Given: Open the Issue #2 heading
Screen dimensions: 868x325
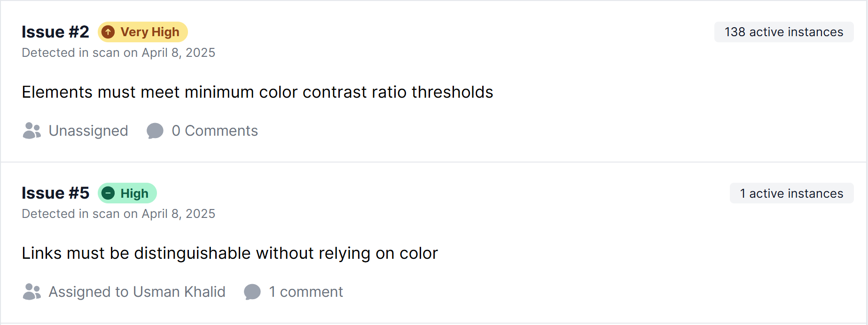Looking at the screenshot, I should 55,32.
